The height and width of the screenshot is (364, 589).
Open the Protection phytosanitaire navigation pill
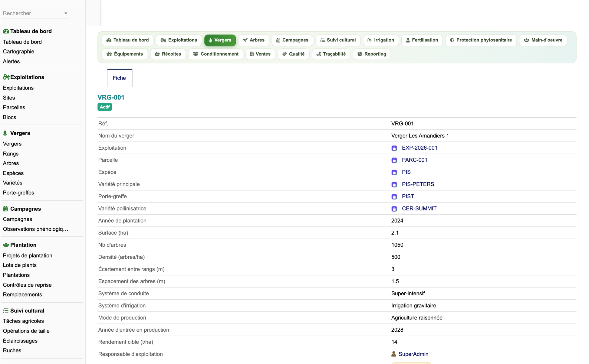click(481, 40)
